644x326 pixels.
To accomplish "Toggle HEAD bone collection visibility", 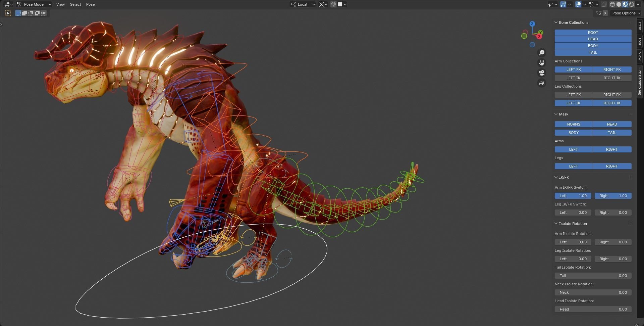I will point(593,39).
